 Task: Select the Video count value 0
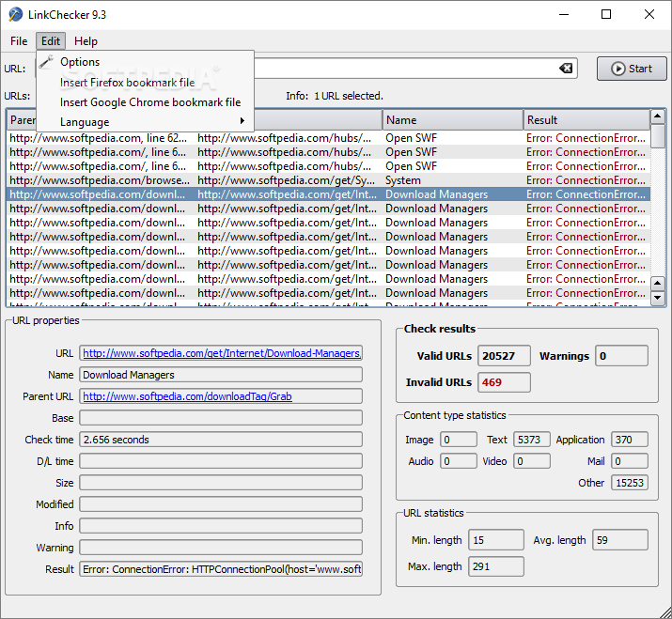click(531, 461)
